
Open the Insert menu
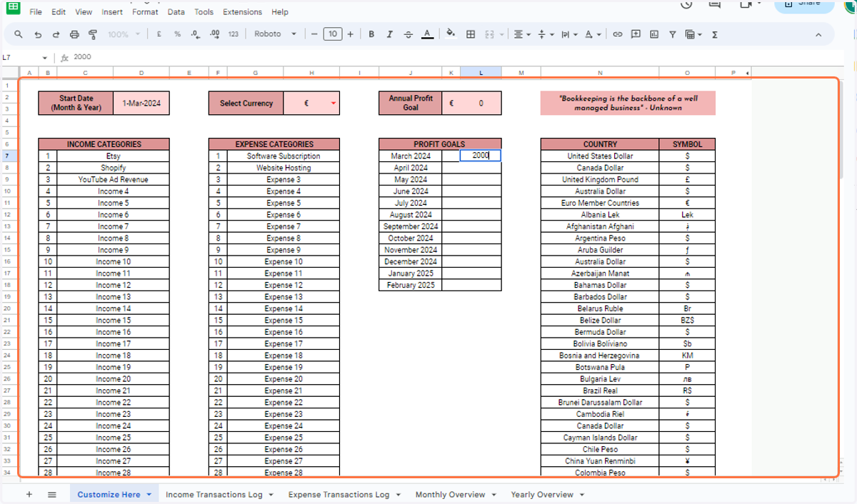pyautogui.click(x=112, y=12)
